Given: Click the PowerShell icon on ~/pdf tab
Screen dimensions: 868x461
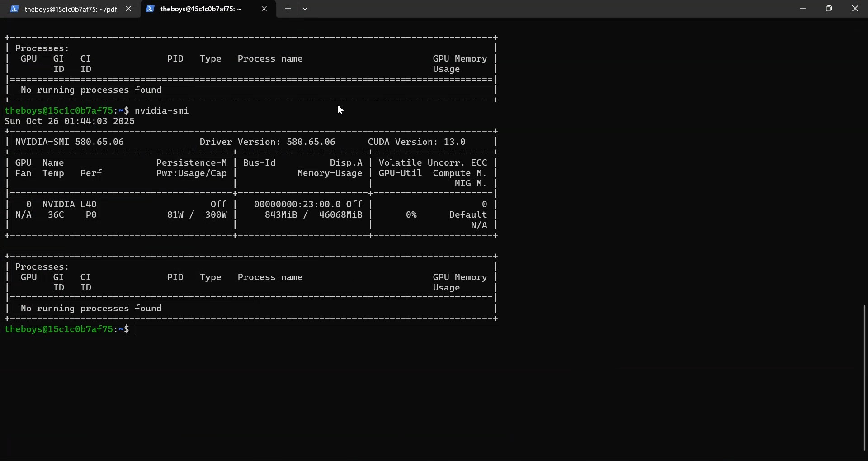Looking at the screenshot, I should pos(14,9).
